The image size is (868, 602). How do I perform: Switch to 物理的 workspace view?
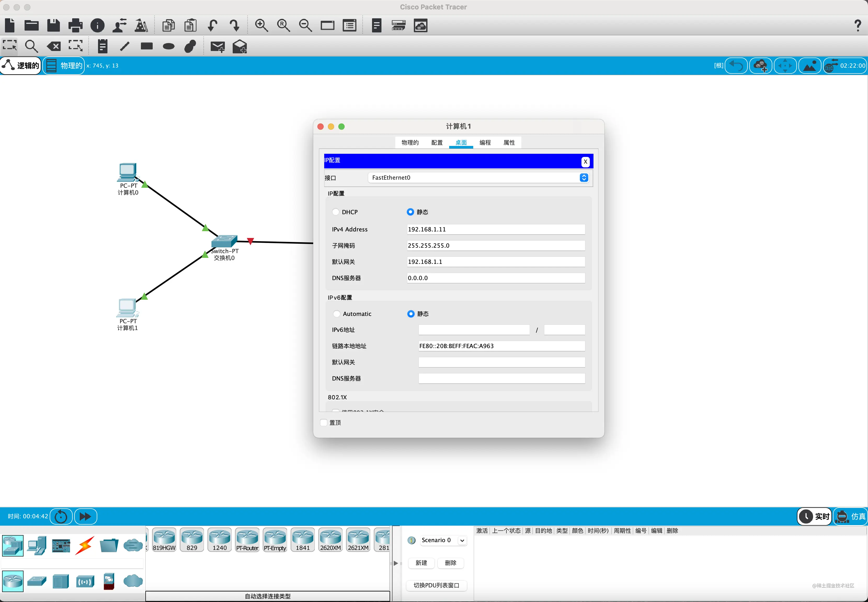pyautogui.click(x=64, y=66)
